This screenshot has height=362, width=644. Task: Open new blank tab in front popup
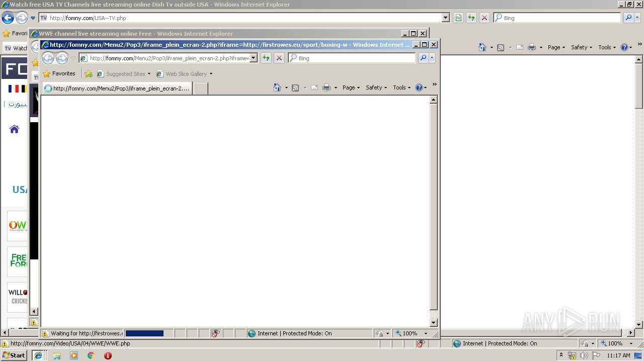tap(201, 88)
